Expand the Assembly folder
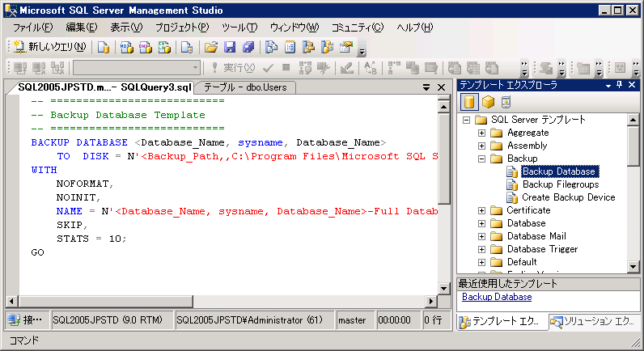The width and height of the screenshot is (644, 351). 481,146
